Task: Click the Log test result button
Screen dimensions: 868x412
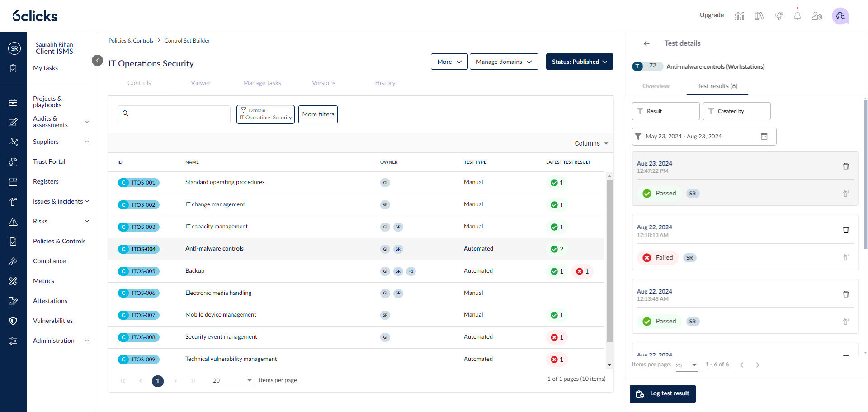Action: [x=662, y=393]
